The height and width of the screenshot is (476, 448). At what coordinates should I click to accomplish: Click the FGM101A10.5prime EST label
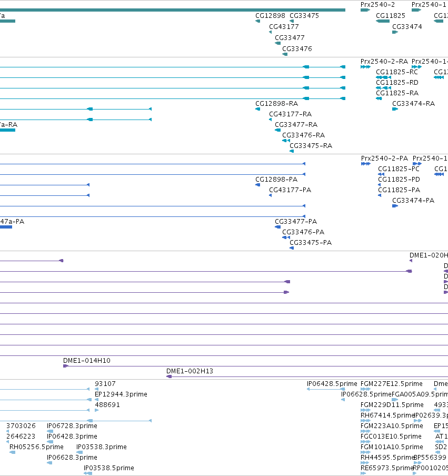pyautogui.click(x=392, y=447)
